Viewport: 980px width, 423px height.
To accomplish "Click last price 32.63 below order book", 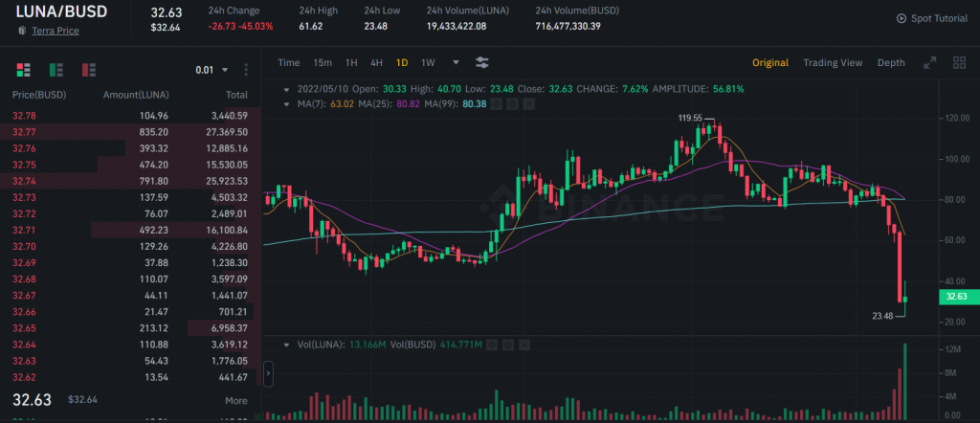I will point(32,400).
